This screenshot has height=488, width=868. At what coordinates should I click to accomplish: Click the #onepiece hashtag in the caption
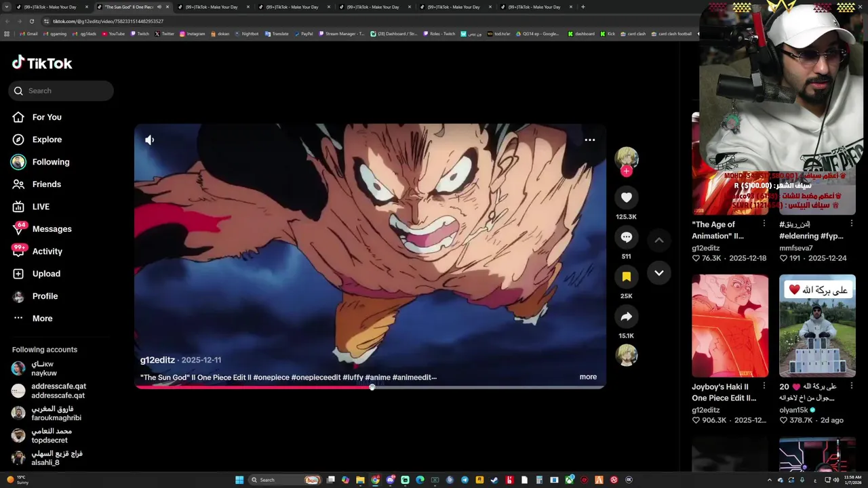click(271, 378)
